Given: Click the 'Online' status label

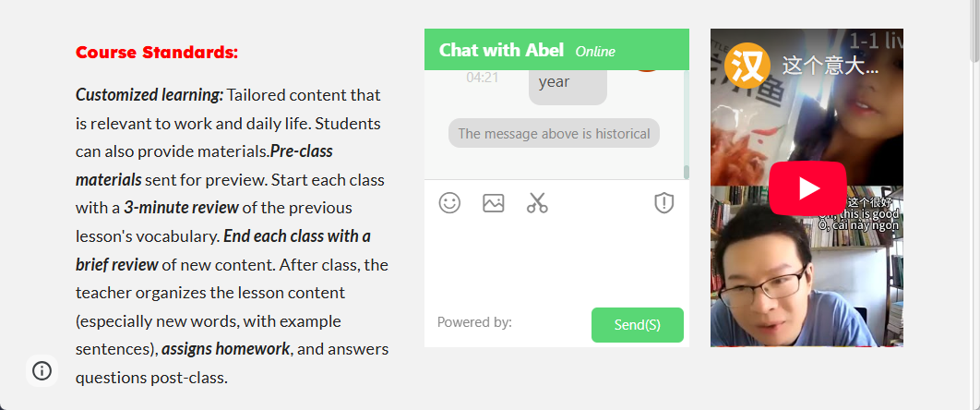Looking at the screenshot, I should click(595, 52).
